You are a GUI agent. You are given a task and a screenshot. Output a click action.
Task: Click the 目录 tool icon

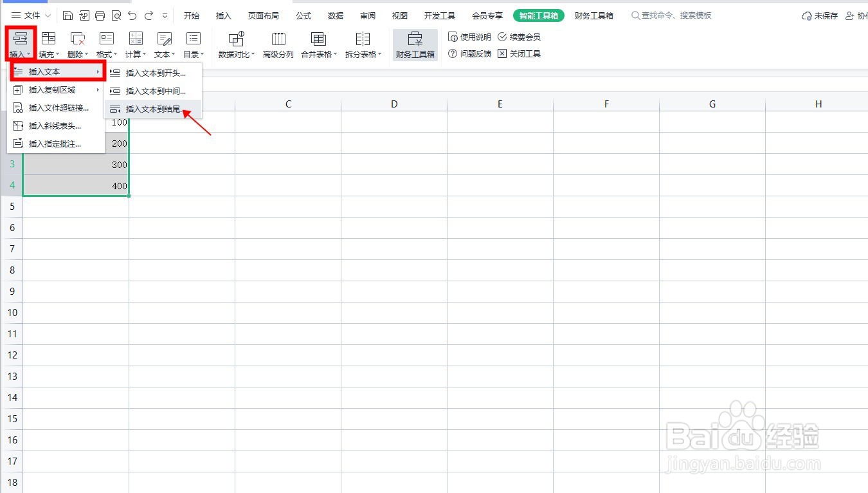coord(193,44)
